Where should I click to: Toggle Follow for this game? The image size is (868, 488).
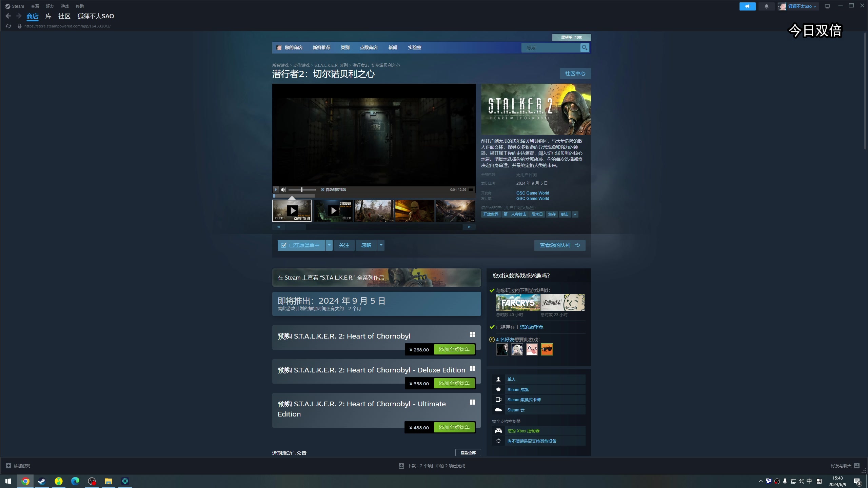[x=344, y=245]
